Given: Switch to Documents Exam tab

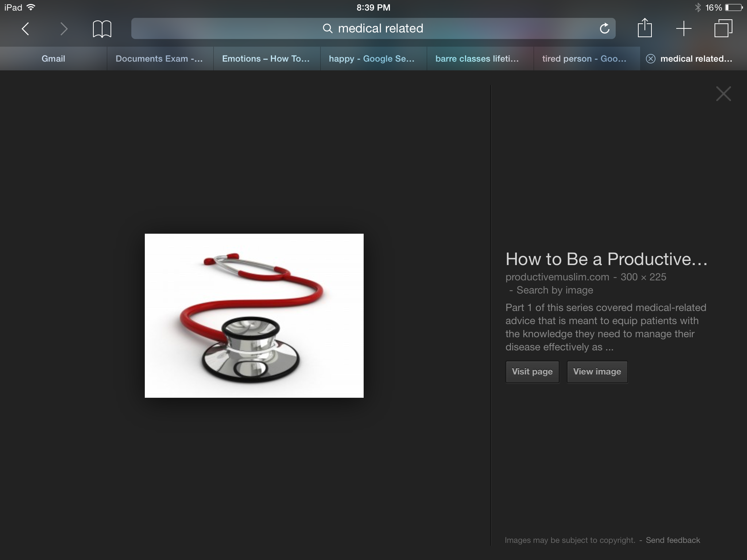Looking at the screenshot, I should [159, 59].
